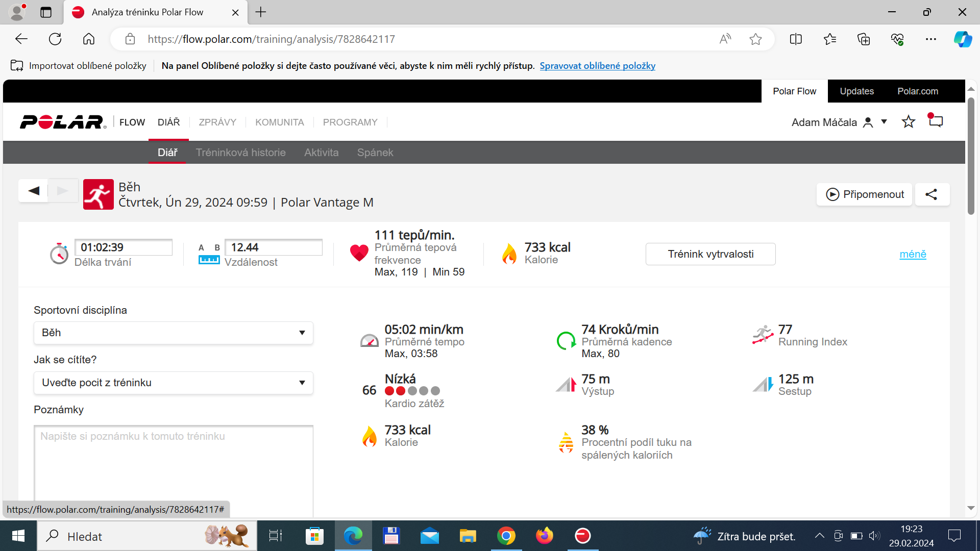The height and width of the screenshot is (551, 980).
Task: Open the notifications icon beside the star
Action: [x=935, y=121]
